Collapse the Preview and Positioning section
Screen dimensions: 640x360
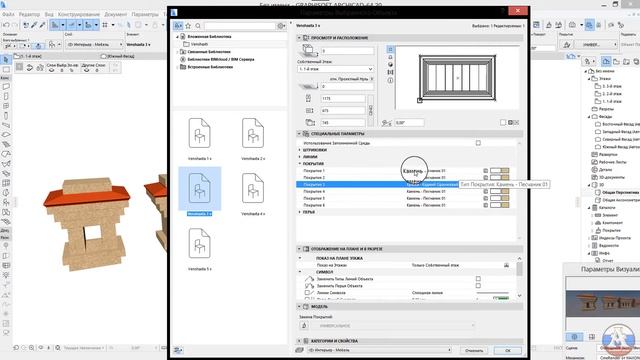299,38
